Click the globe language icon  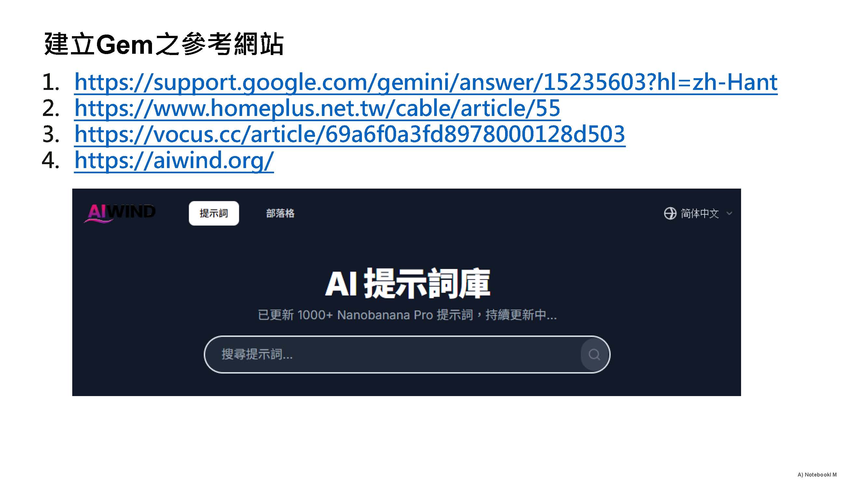[x=670, y=213]
